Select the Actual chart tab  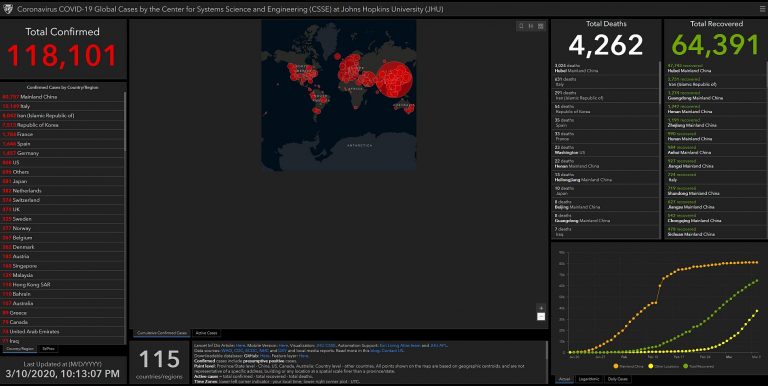point(564,379)
